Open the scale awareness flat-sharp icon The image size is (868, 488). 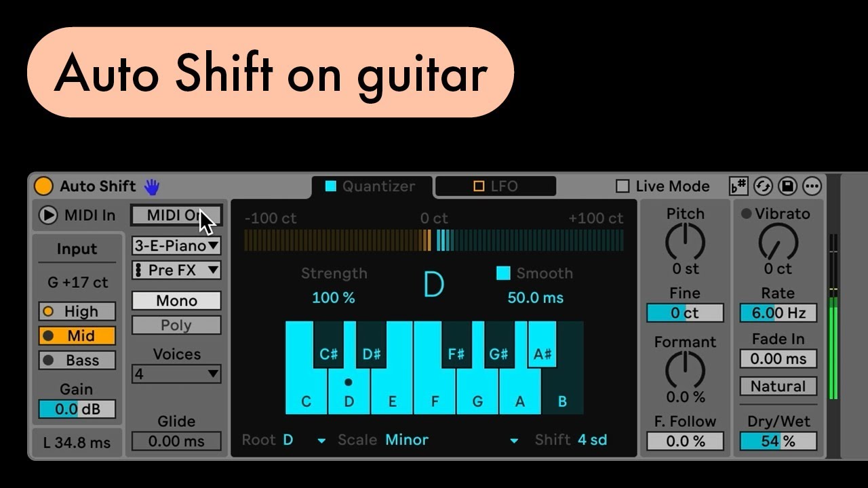tap(738, 186)
